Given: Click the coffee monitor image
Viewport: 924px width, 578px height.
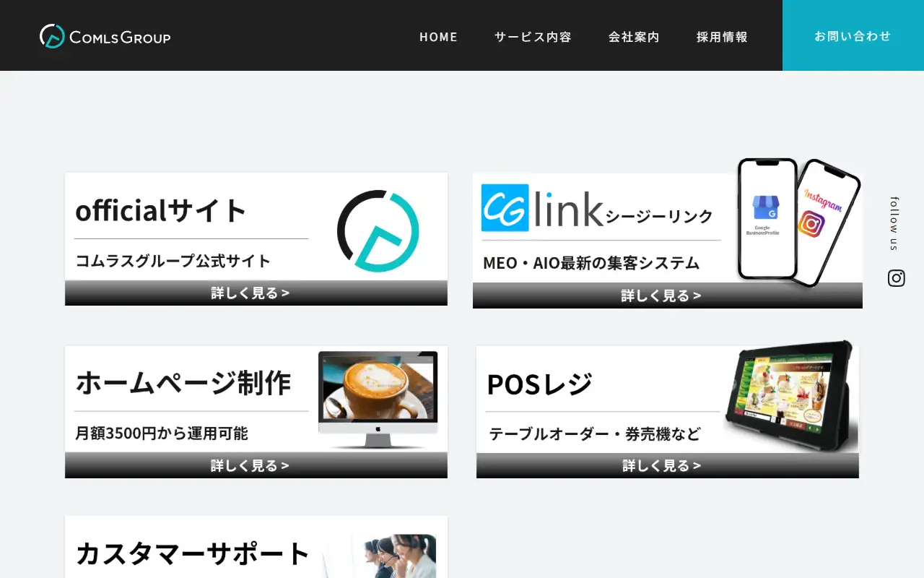Looking at the screenshot, I should pos(378,399).
